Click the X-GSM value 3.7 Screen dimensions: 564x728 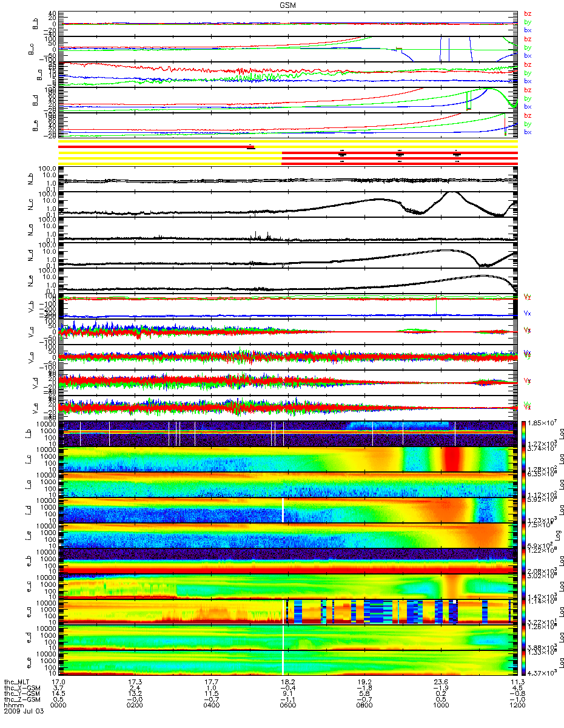[x=59, y=687]
